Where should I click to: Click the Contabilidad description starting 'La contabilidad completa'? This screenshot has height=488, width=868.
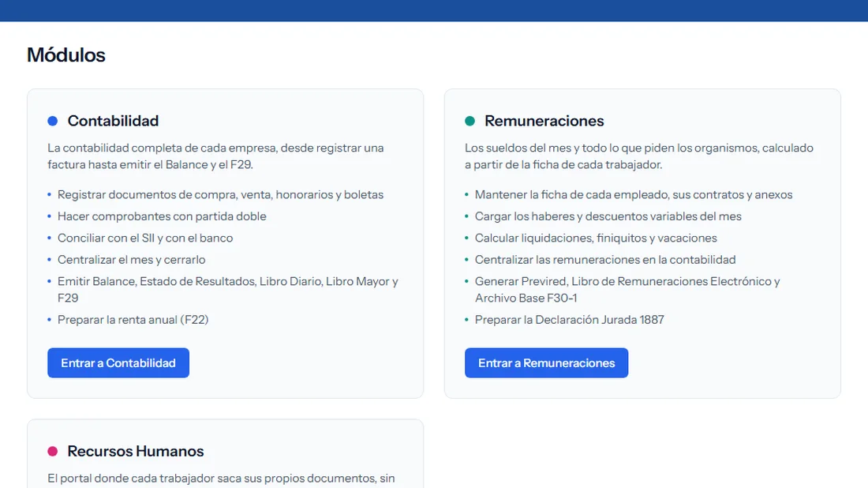[215, 156]
